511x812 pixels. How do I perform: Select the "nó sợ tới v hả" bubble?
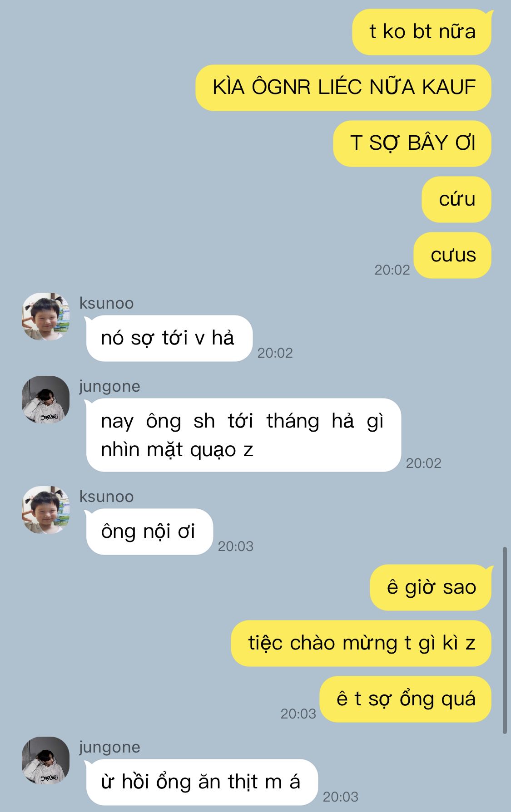pos(169,338)
